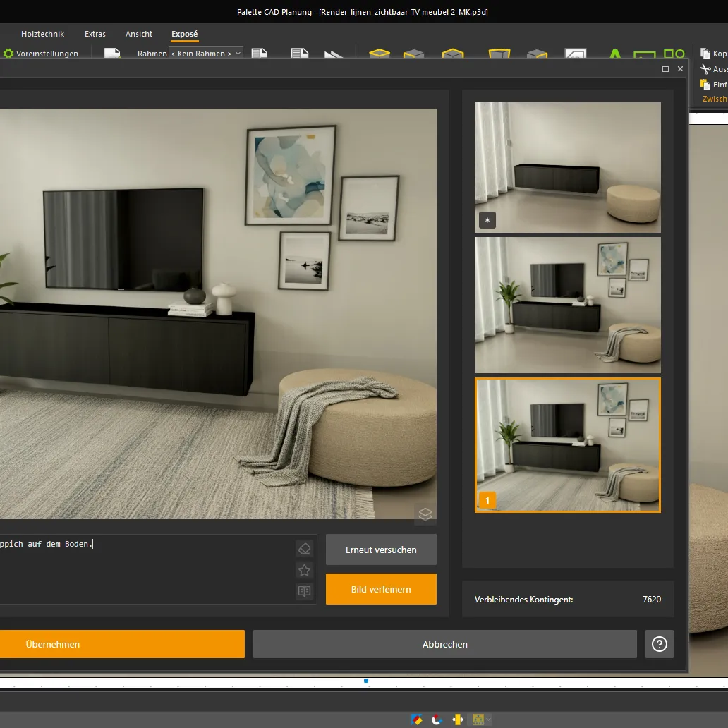Viewport: 728px width, 728px height.
Task: Open the Ansicht ribbon tab
Action: pyautogui.click(x=139, y=34)
